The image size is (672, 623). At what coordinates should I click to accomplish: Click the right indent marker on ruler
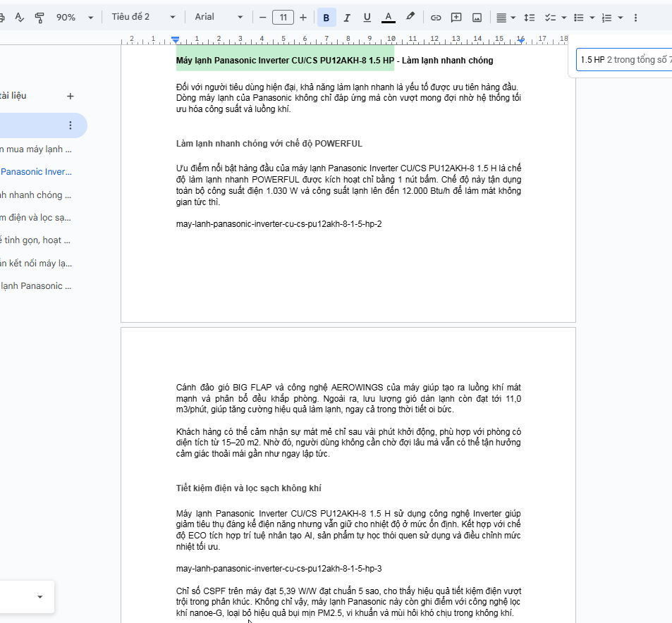point(520,40)
